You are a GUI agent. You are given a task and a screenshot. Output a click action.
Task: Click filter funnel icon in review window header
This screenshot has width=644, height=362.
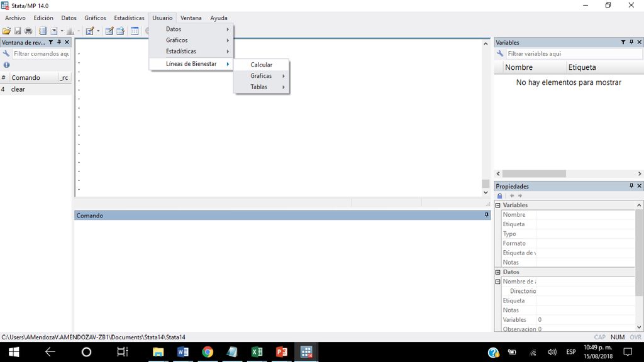(x=51, y=42)
